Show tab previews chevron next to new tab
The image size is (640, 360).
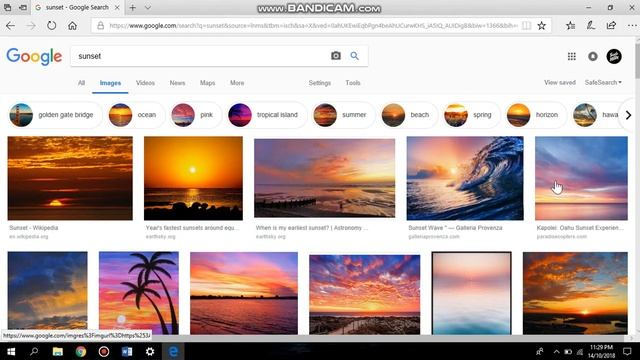click(148, 7)
